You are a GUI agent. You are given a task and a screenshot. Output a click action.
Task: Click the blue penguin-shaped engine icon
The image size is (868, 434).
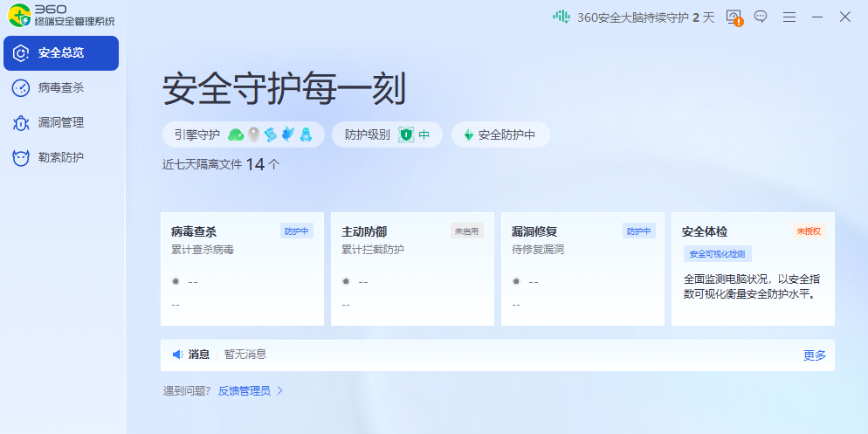(x=306, y=134)
